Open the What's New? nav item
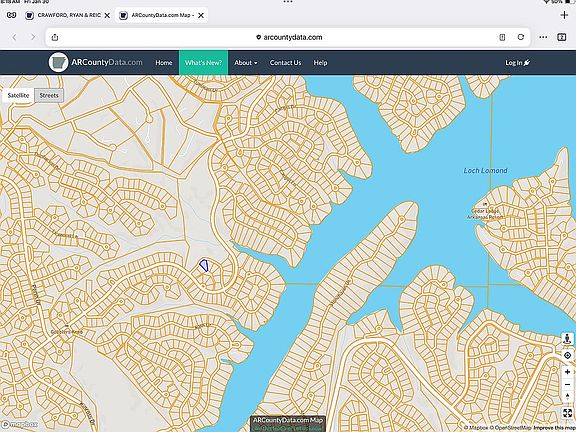The height and width of the screenshot is (432, 576). pyautogui.click(x=204, y=63)
